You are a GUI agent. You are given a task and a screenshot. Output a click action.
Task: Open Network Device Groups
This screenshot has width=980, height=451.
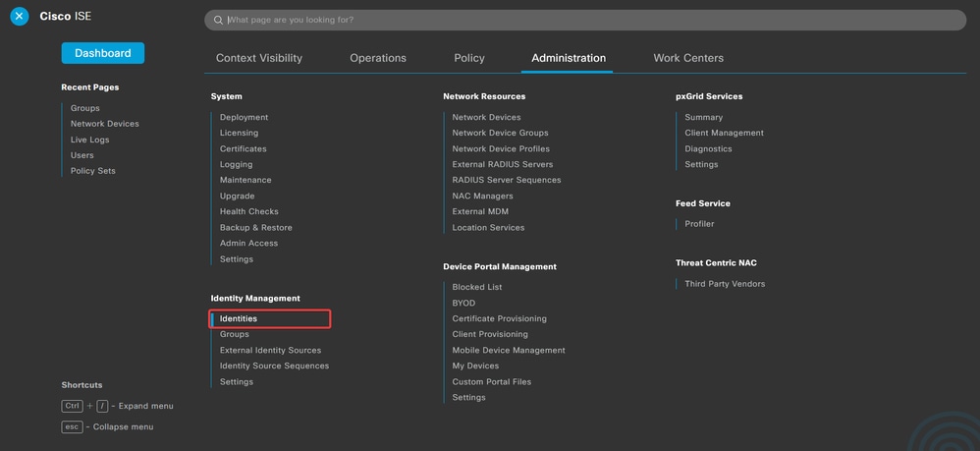coord(500,133)
